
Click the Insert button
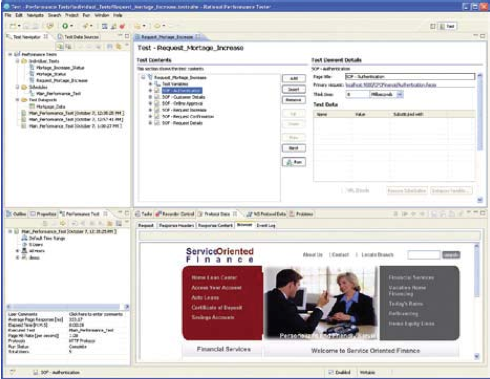294,89
